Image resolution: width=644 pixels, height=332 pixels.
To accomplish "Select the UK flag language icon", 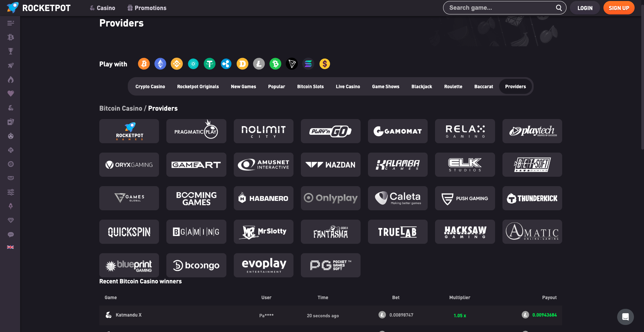I will [x=10, y=247].
